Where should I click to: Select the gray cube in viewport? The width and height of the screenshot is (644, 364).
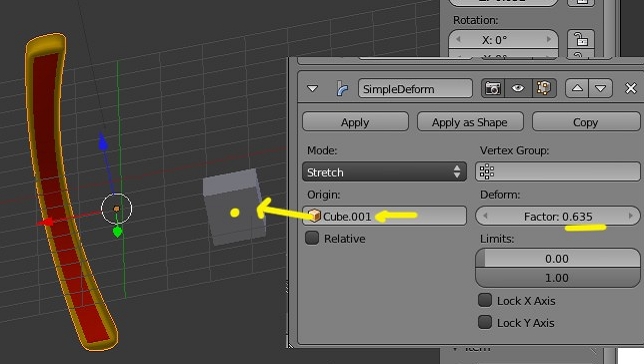point(234,207)
